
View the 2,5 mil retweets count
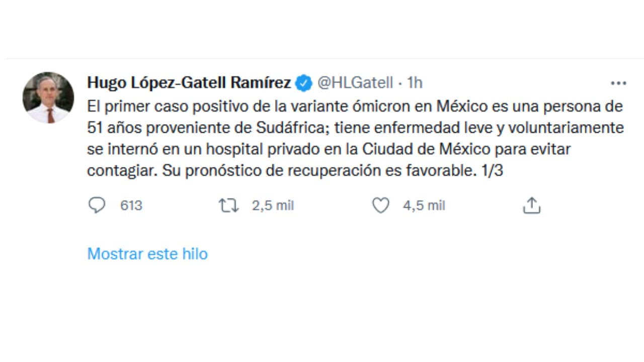pos(273,205)
